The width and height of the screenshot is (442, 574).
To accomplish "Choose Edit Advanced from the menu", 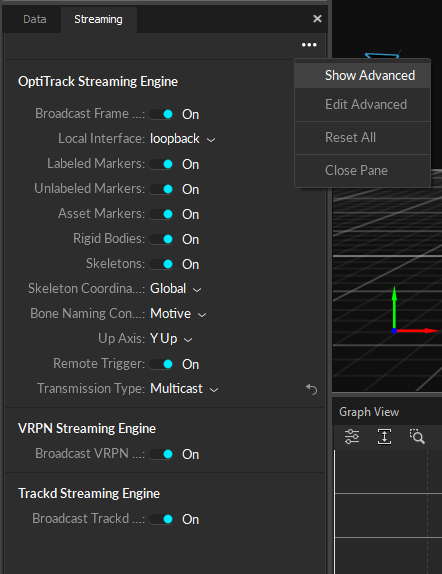I will click(363, 105).
